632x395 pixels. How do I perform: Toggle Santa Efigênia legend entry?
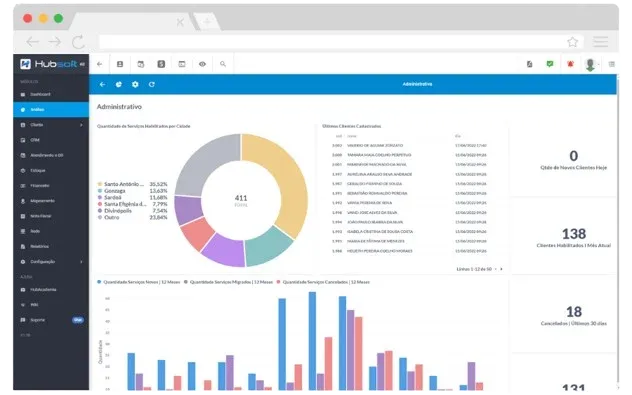click(x=133, y=204)
